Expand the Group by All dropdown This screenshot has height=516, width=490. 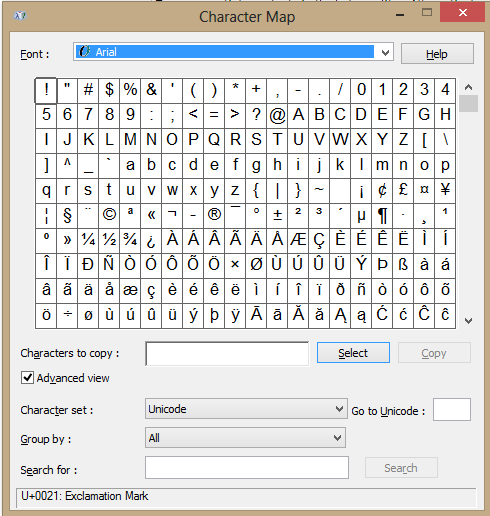click(245, 437)
